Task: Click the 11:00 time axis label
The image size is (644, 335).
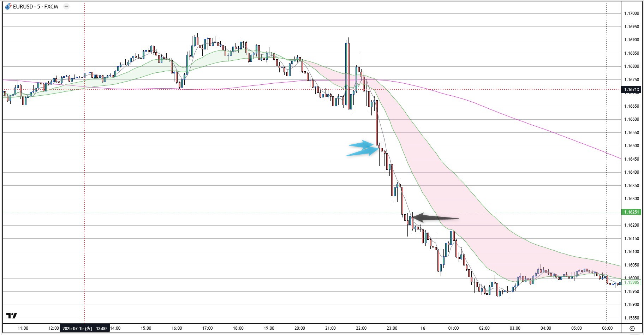Action: (x=23, y=328)
